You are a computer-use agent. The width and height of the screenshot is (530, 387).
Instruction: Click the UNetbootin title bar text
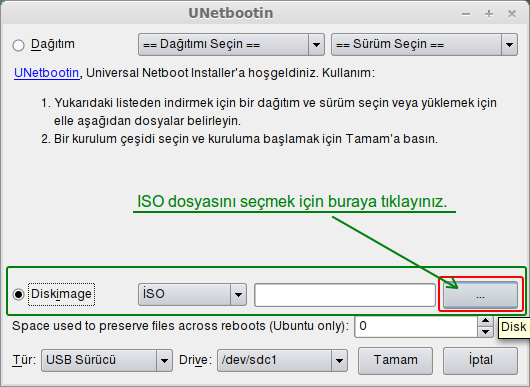pyautogui.click(x=231, y=13)
